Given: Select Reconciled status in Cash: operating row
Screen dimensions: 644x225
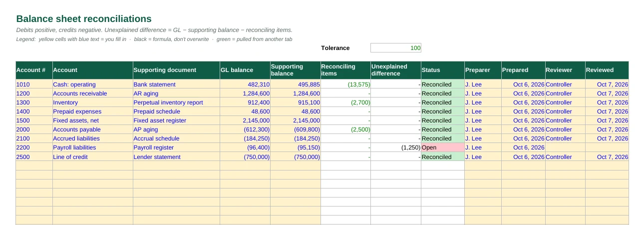Looking at the screenshot, I should [443, 84].
